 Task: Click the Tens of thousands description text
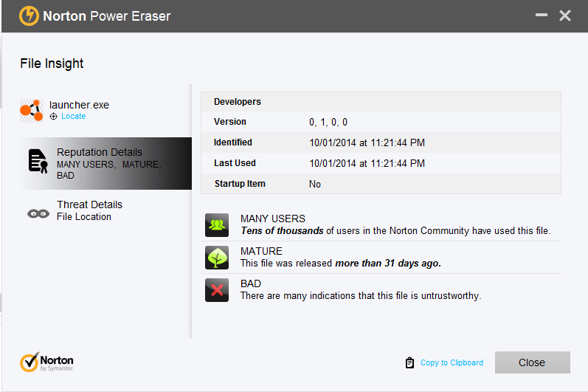coord(395,231)
